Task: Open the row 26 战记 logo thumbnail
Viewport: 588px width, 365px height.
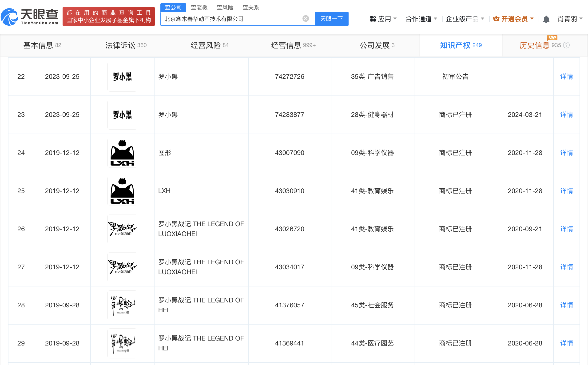Action: [122, 229]
